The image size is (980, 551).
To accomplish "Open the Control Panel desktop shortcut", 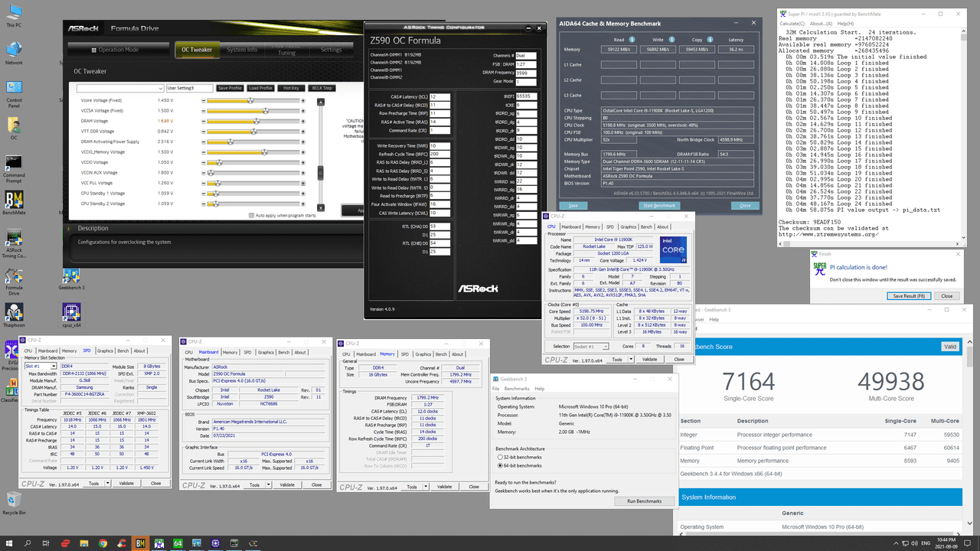I will (x=14, y=93).
